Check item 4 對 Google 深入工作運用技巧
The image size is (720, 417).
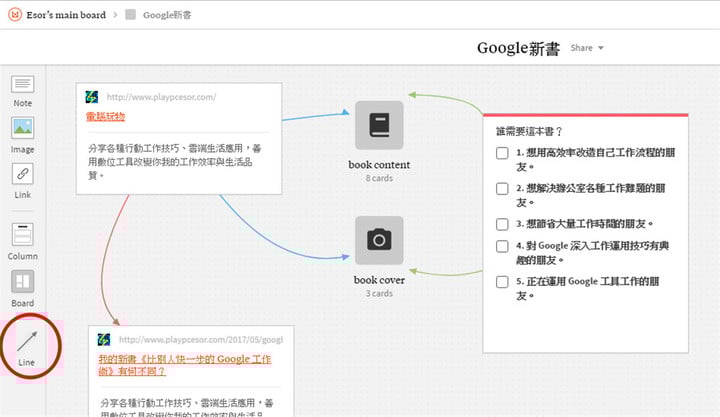[x=502, y=246]
